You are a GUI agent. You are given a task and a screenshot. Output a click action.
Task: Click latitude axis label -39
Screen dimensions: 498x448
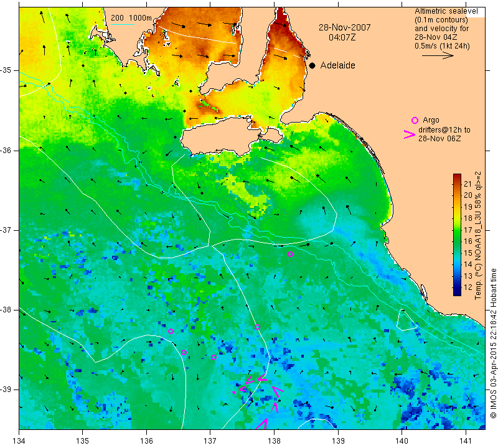[6, 390]
